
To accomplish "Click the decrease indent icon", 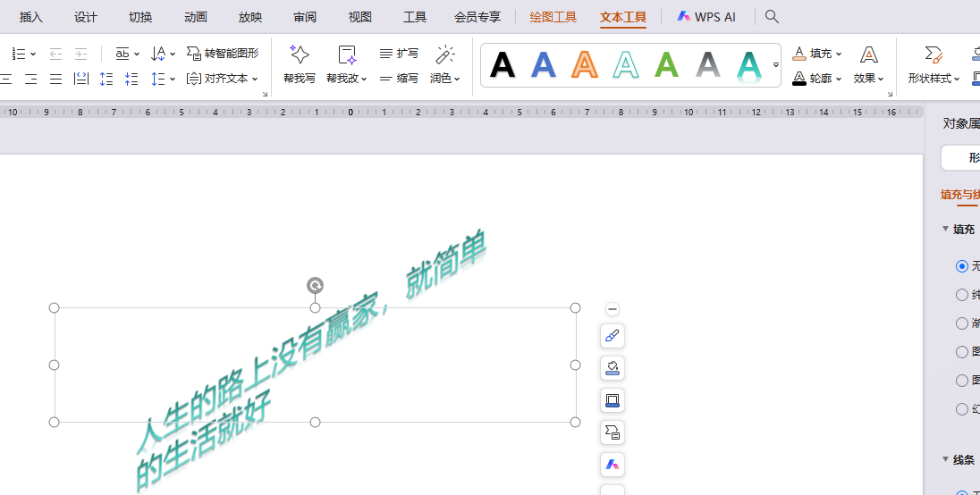I will pyautogui.click(x=55, y=54).
